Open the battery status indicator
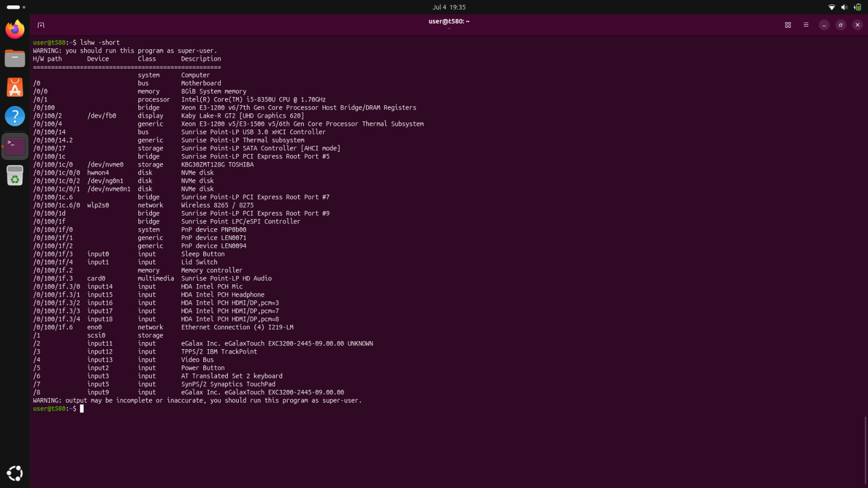Image resolution: width=868 pixels, height=488 pixels. (x=857, y=7)
